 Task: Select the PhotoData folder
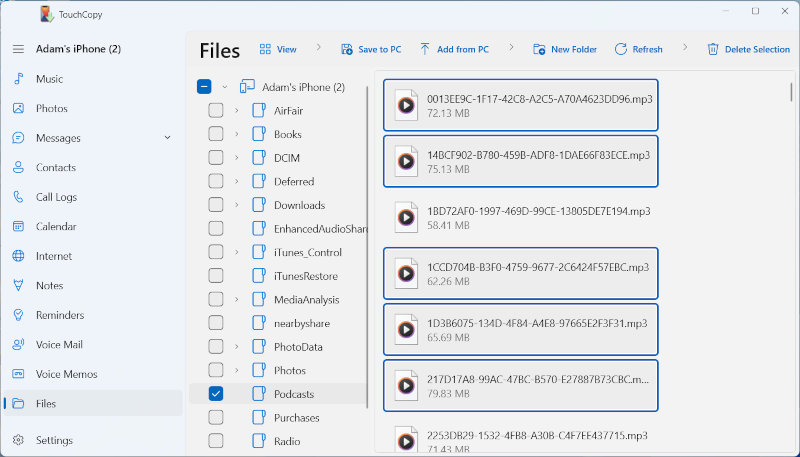[298, 347]
